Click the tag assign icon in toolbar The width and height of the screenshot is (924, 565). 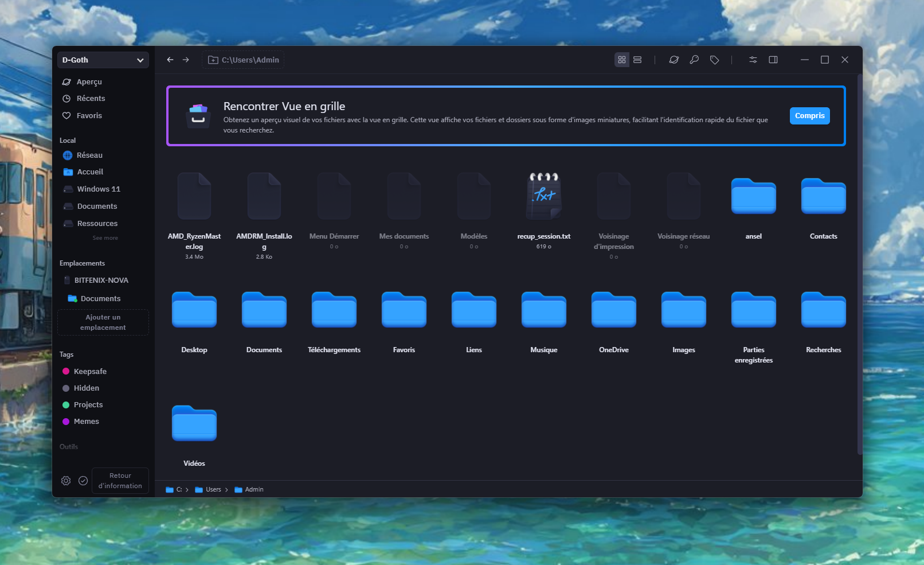click(x=714, y=60)
